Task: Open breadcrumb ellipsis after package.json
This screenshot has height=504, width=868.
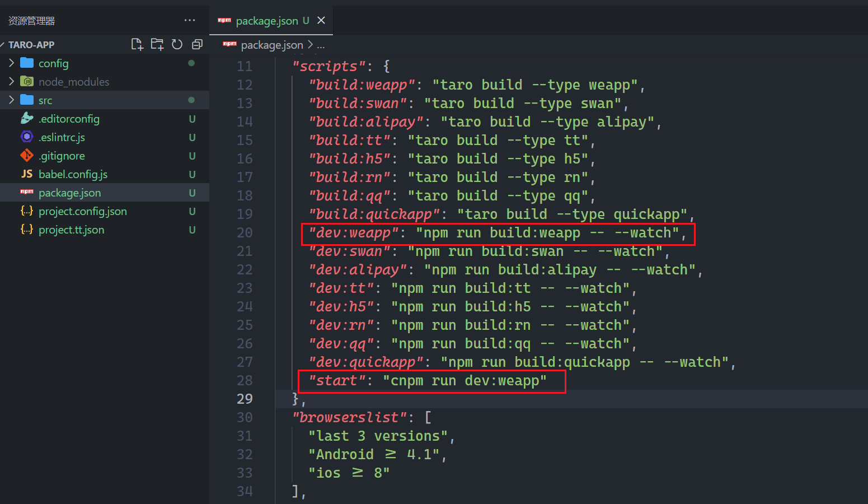Action: tap(321, 45)
